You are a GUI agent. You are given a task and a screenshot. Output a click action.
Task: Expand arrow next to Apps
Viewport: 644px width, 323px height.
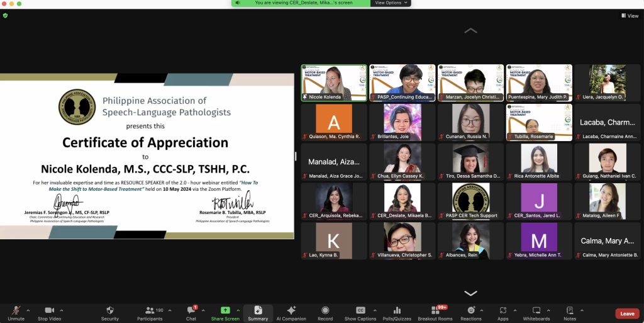click(x=514, y=310)
